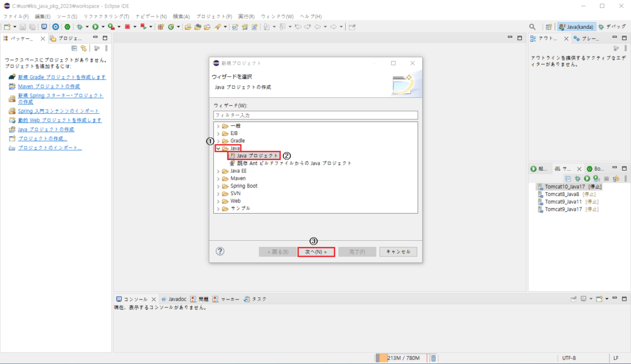Collapse the Java folder in wizard tree
Screen dimensions: 631x364
(219, 148)
